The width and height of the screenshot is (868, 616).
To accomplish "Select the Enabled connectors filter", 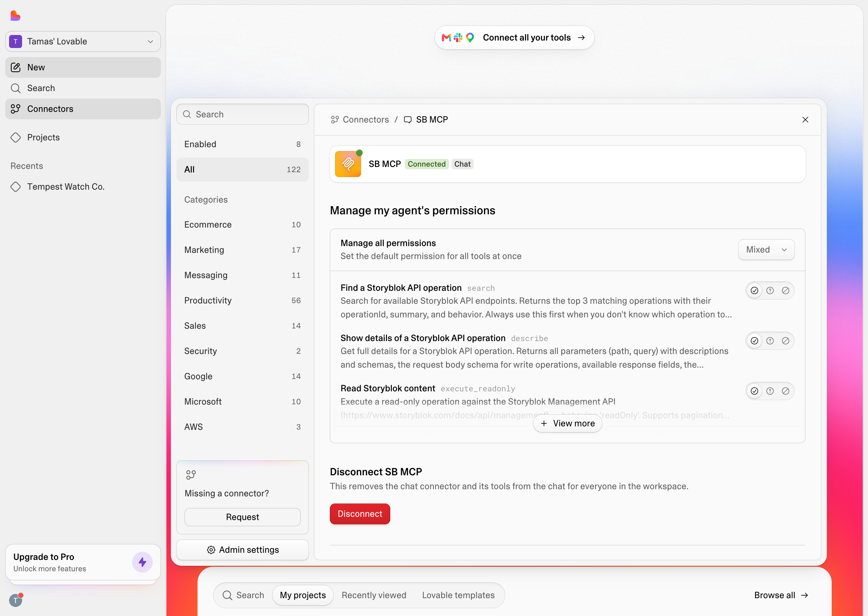I will tap(243, 144).
